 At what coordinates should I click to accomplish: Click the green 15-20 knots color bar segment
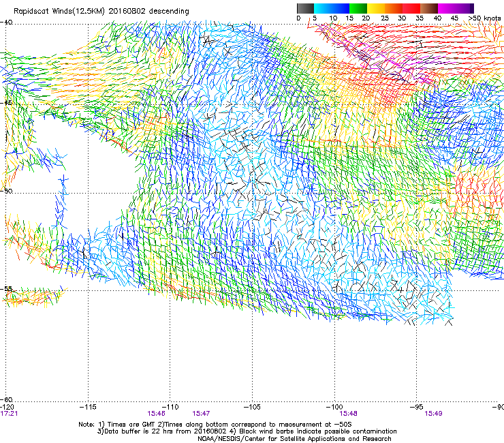(358, 8)
